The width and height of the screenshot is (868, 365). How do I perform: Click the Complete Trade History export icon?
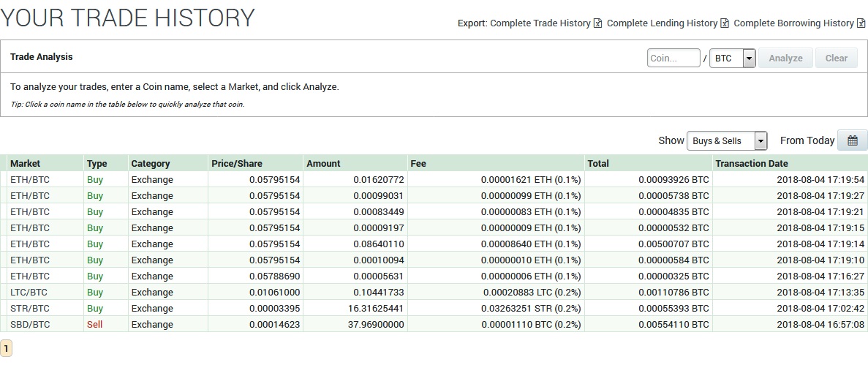coord(597,23)
